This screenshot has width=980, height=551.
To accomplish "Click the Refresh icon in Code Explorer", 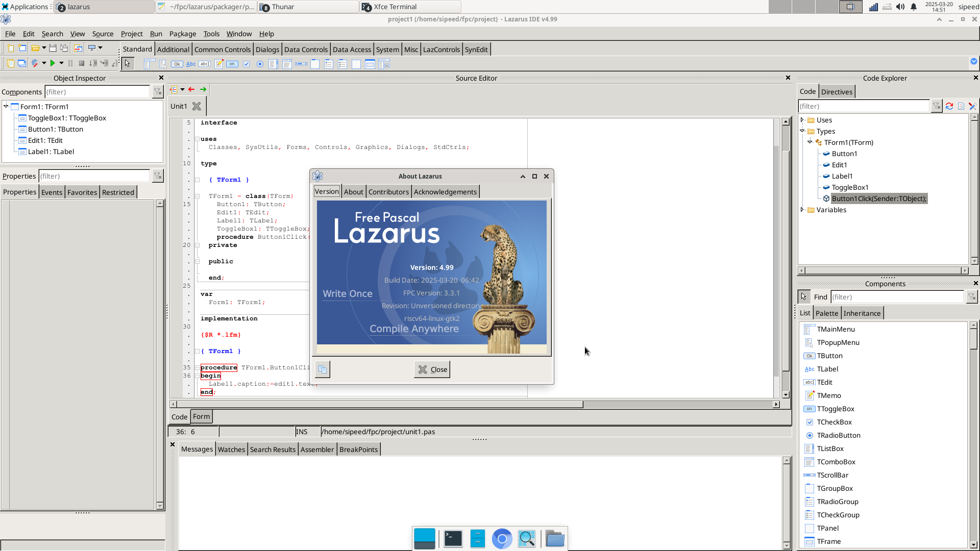I will click(949, 106).
